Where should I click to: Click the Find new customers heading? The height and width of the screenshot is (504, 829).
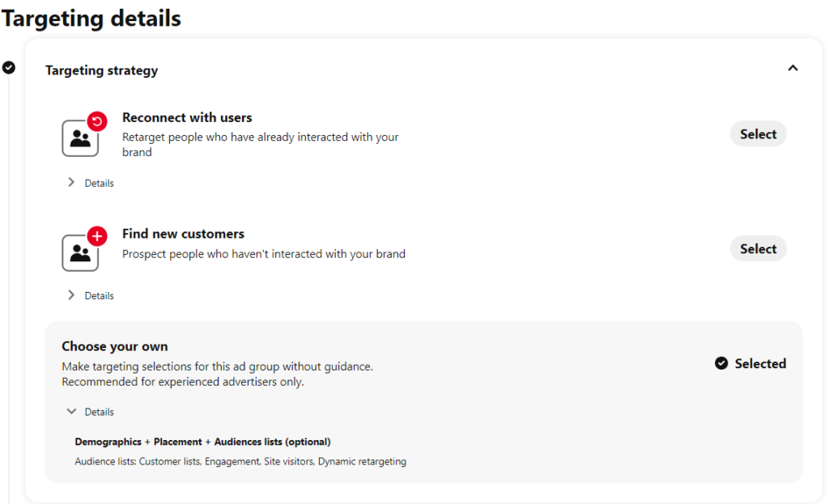coord(183,234)
